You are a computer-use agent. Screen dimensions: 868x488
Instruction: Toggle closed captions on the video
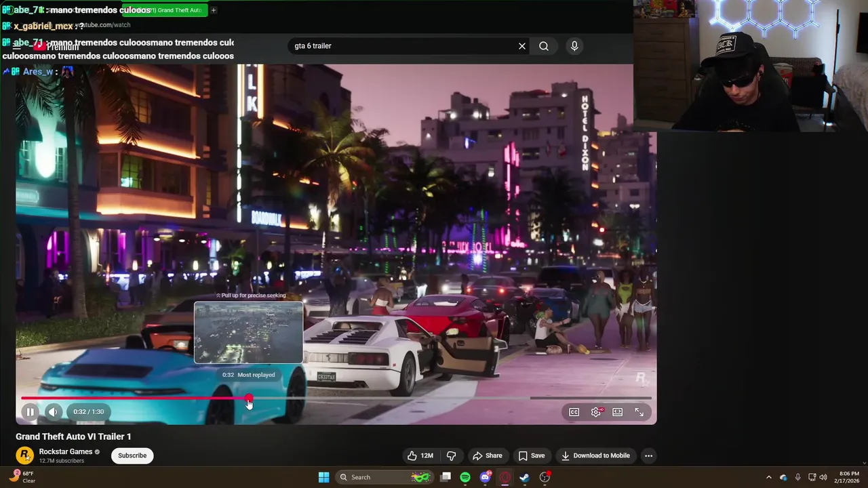574,412
